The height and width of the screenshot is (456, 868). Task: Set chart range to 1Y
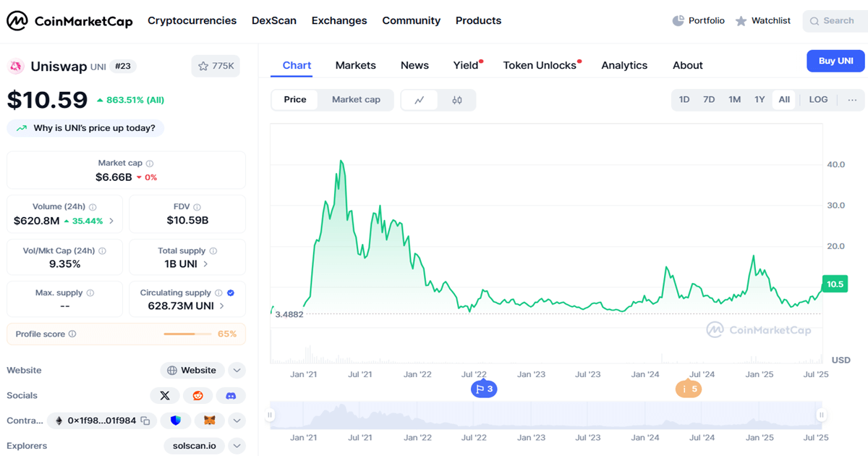click(x=759, y=100)
